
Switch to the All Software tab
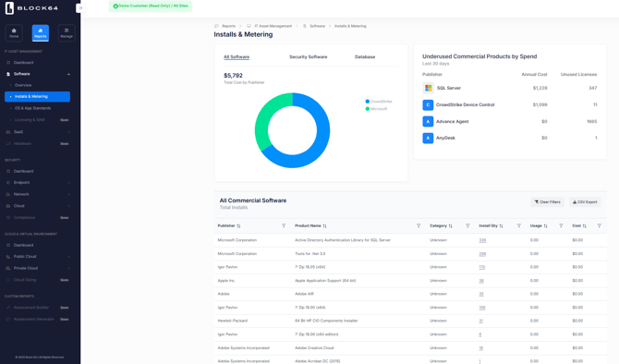click(x=237, y=57)
